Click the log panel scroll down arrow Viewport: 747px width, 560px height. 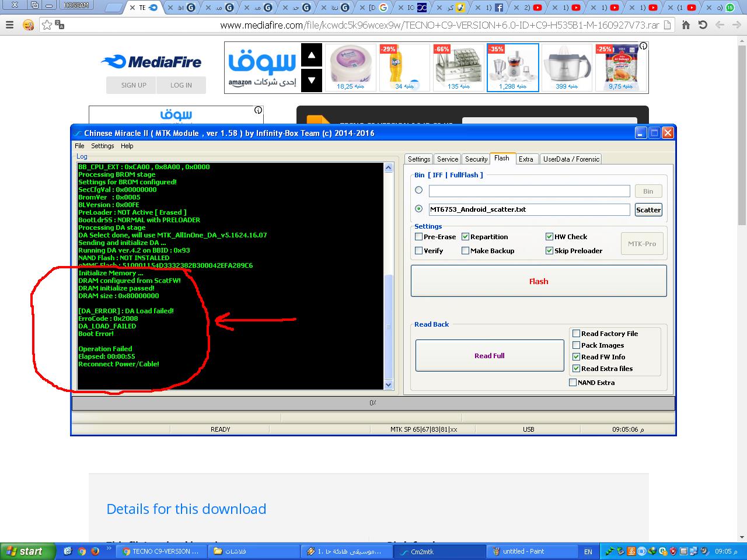point(389,384)
